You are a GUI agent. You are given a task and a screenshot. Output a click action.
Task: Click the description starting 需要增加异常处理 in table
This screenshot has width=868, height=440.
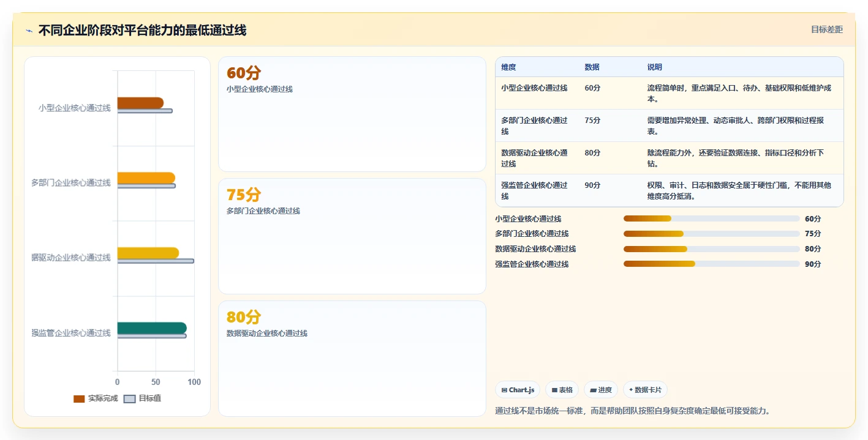(x=736, y=126)
